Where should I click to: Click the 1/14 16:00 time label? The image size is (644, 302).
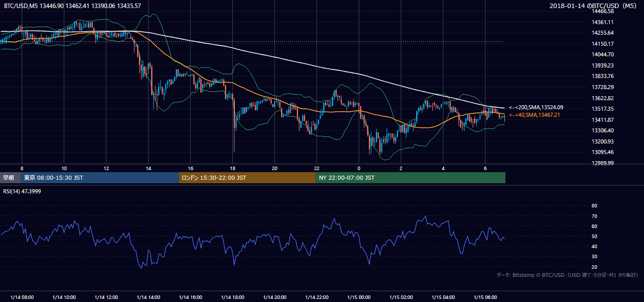(x=190, y=297)
